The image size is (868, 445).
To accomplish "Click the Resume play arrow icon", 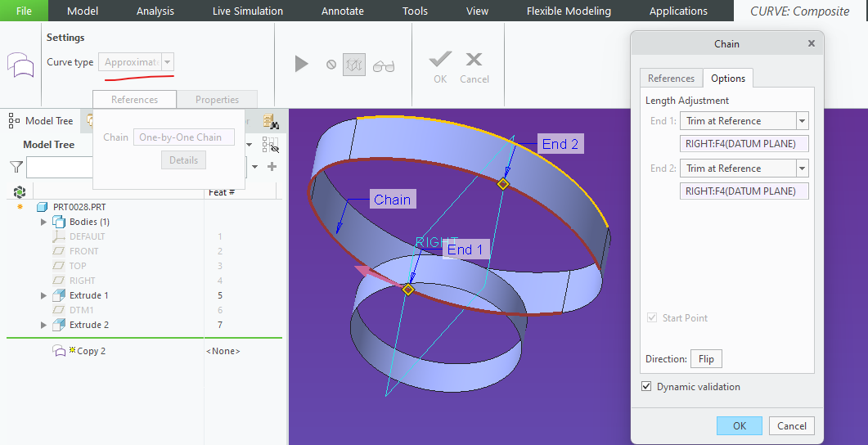I will pos(302,64).
